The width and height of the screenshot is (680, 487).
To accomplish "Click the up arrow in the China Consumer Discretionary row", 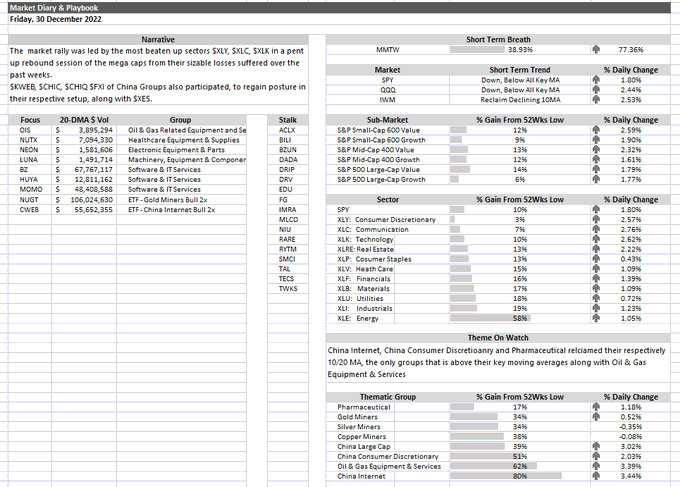I will pos(596,456).
